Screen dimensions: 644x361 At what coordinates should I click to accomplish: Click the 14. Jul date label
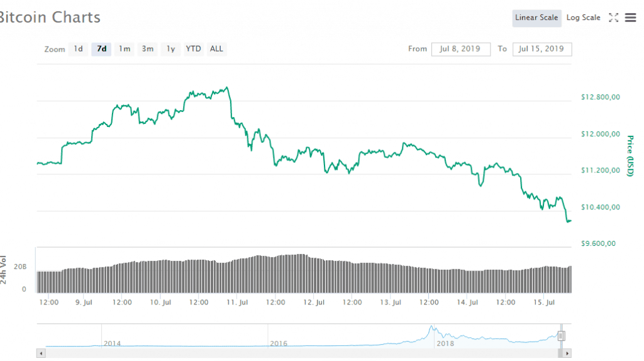[467, 303]
